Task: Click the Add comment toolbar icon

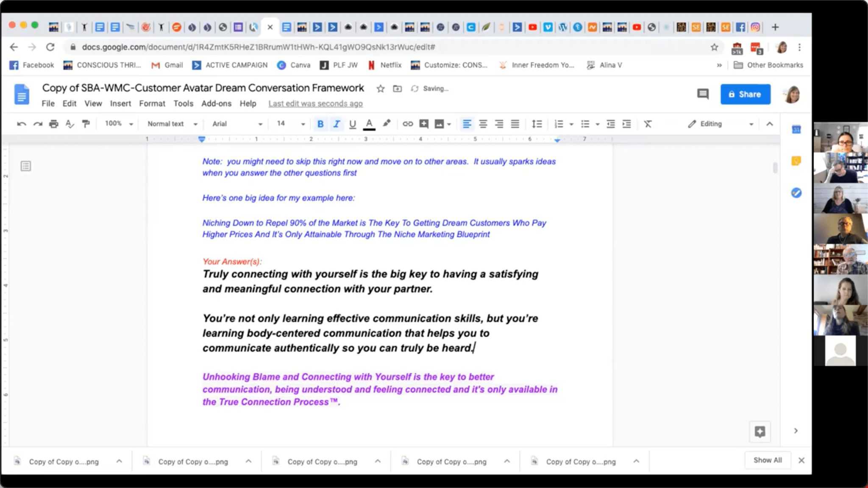Action: tap(423, 124)
